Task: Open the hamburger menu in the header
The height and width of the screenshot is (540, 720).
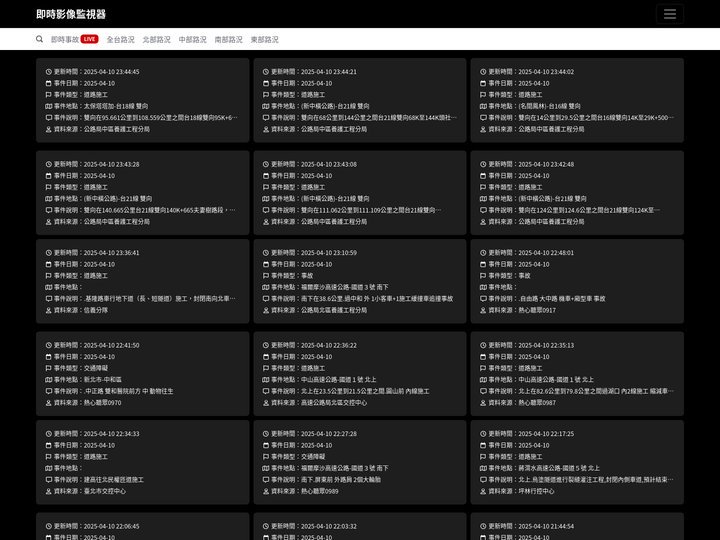Action: [669, 14]
